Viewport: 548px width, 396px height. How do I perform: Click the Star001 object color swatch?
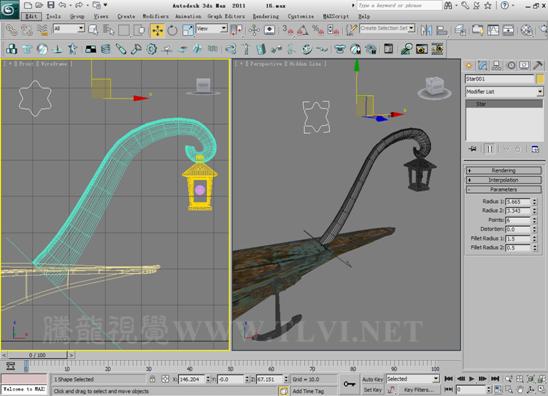tap(540, 79)
